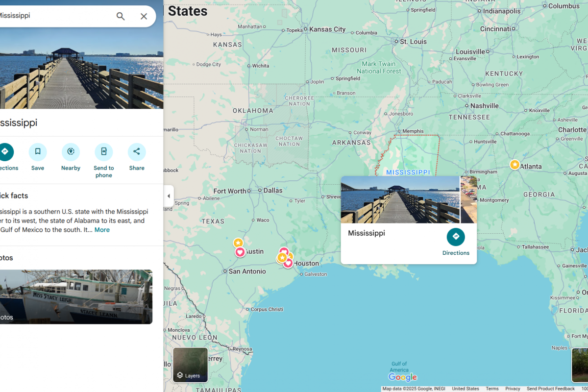Open Nearby places search
The width and height of the screenshot is (588, 392).
[71, 152]
